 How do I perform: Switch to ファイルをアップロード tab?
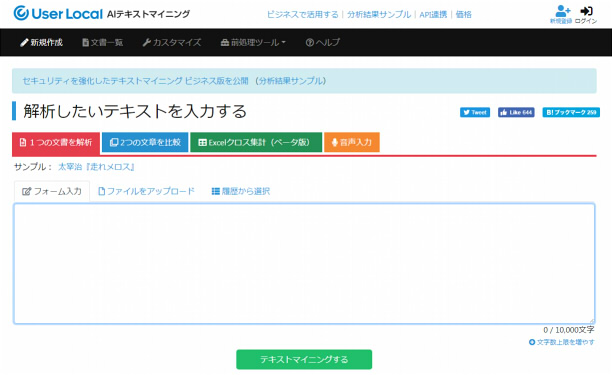click(146, 191)
